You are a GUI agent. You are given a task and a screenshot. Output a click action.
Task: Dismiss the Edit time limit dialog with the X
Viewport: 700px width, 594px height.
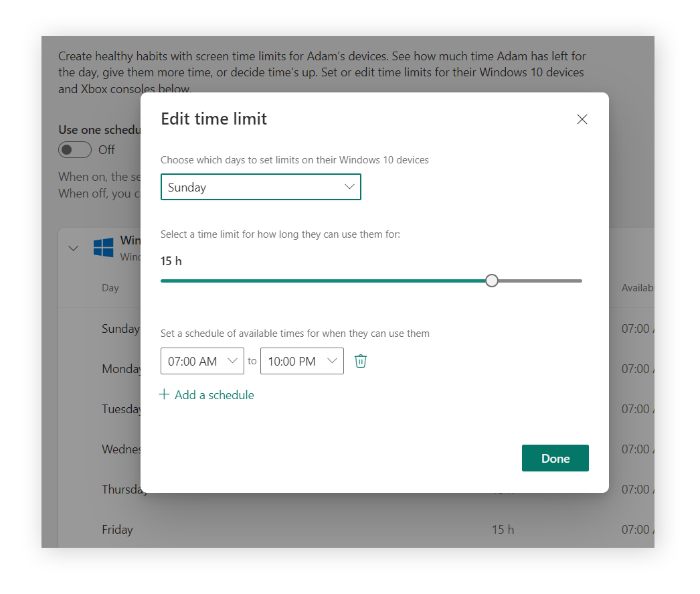[x=582, y=119]
